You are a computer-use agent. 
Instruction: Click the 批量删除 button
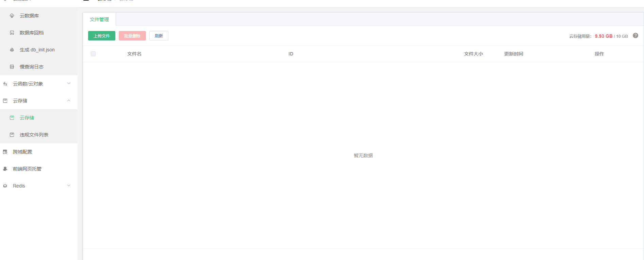coord(132,36)
